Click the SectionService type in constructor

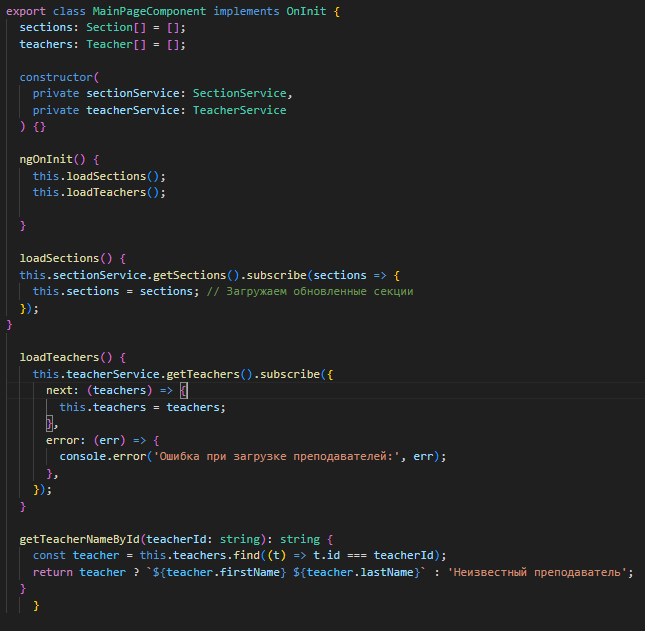pos(239,93)
